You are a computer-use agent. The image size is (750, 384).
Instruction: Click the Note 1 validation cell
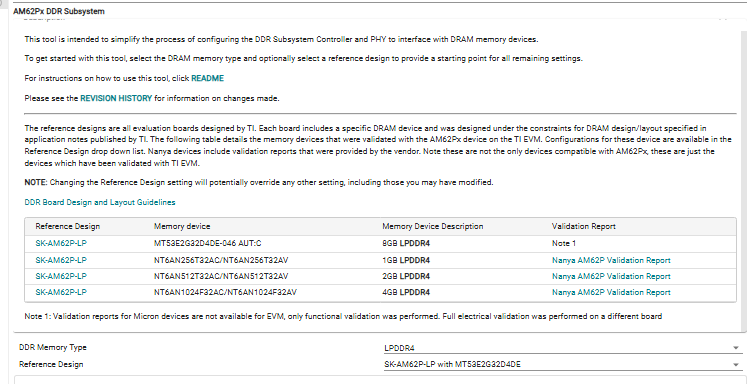563,243
